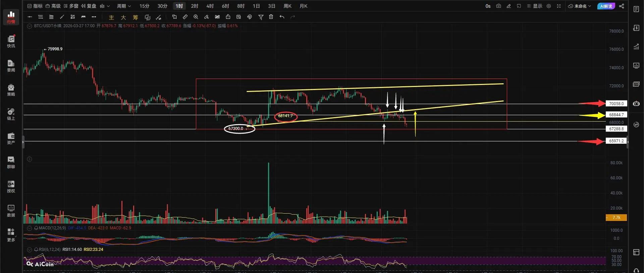
Task: Open the 多窗 multi-window layout
Action: coord(71,6)
